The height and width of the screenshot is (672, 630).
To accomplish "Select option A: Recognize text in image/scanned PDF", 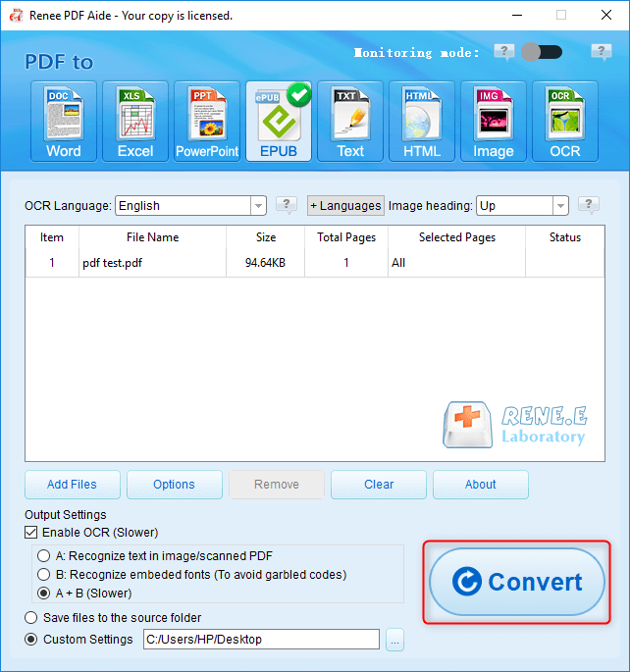I will (43, 556).
